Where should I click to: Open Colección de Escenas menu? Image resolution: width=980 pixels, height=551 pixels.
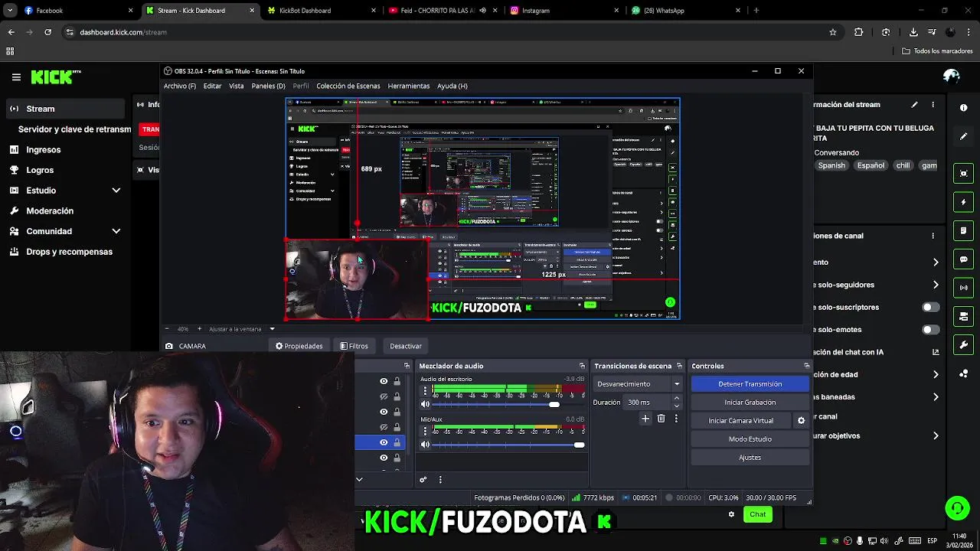(x=348, y=86)
